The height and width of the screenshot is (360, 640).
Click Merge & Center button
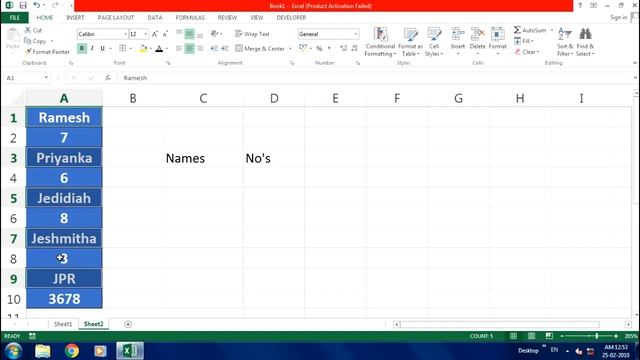point(260,49)
